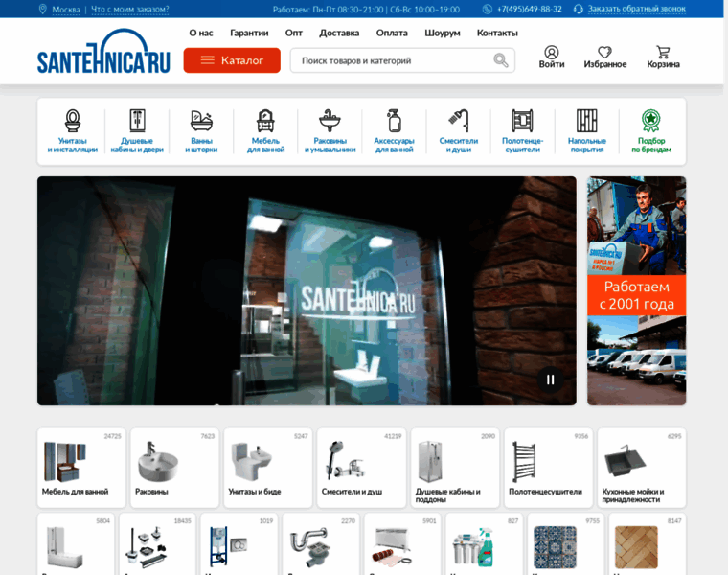
Task: Open the Шоурум menu item
Action: (443, 33)
